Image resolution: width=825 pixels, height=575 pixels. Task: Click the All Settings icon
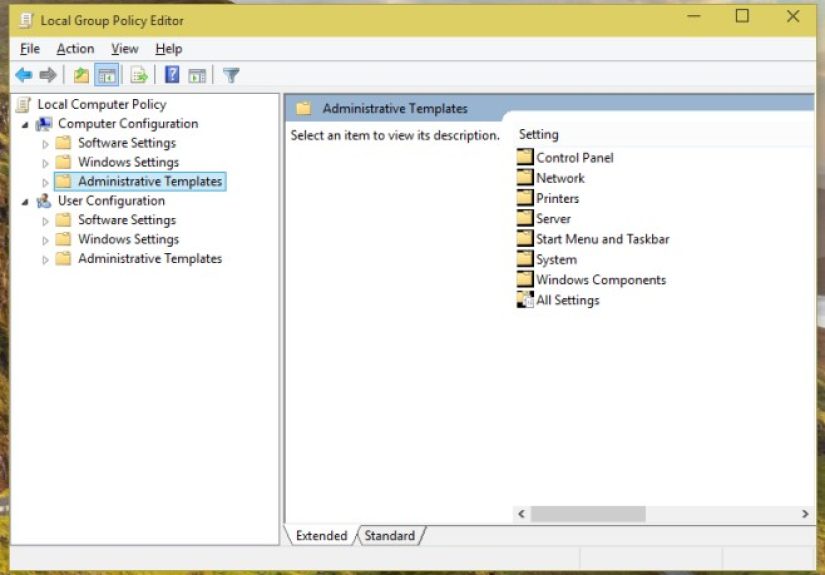coord(525,299)
